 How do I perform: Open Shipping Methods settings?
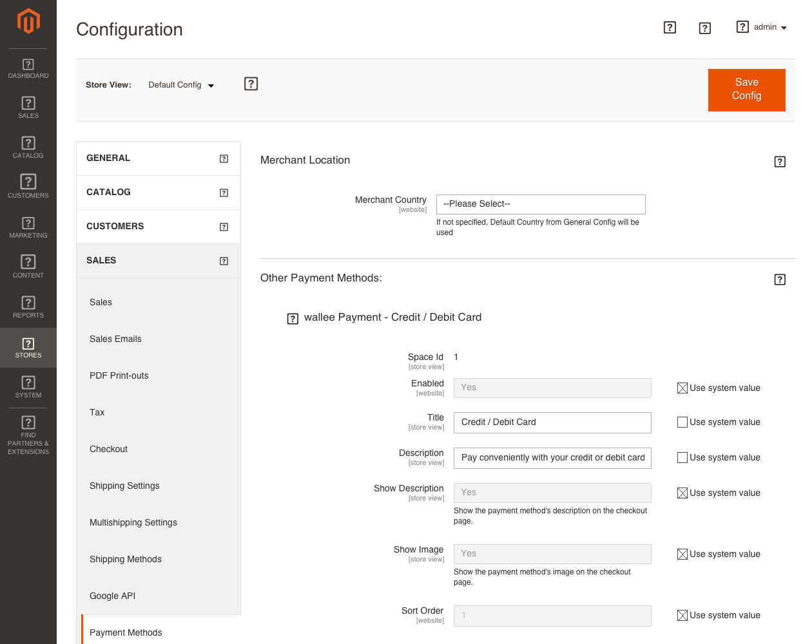[125, 559]
